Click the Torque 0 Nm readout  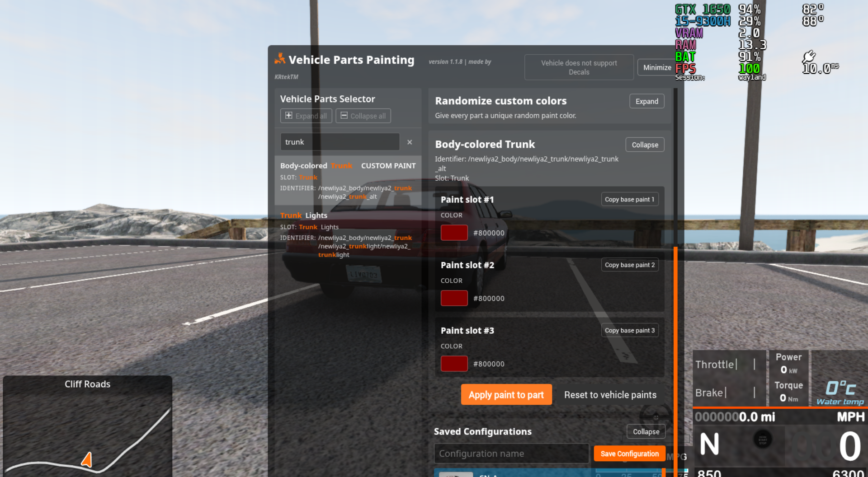[788, 392]
